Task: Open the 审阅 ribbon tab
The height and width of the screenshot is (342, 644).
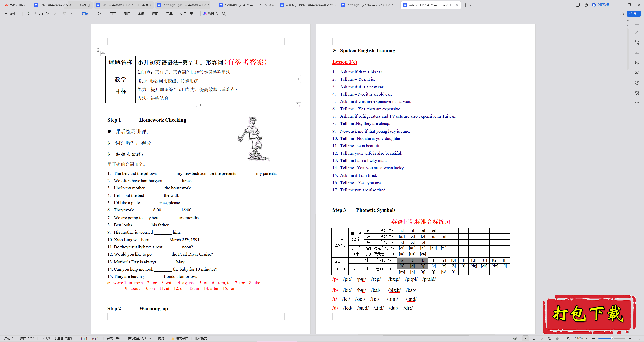Action: [141, 14]
